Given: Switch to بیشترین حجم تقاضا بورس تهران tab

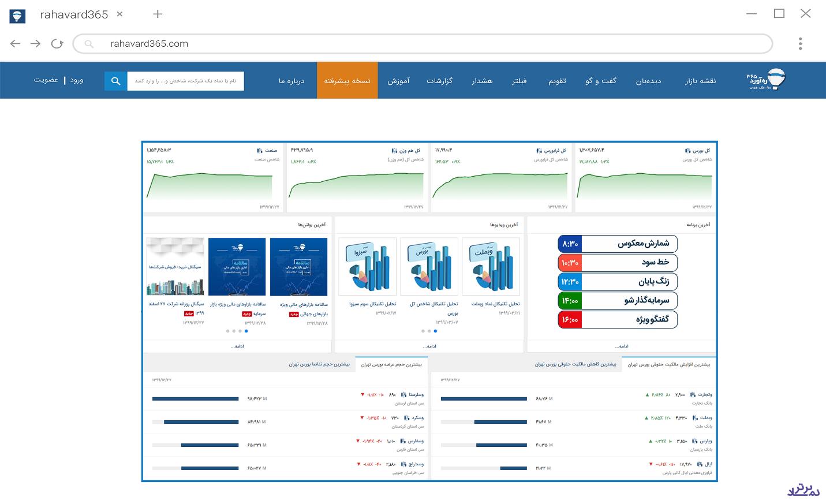Looking at the screenshot, I should pyautogui.click(x=319, y=364).
